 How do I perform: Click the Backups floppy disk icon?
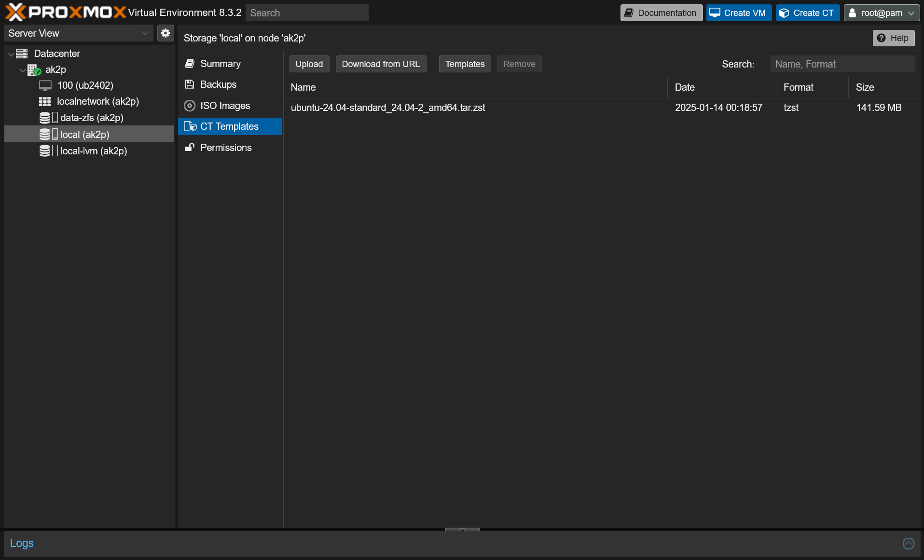190,84
